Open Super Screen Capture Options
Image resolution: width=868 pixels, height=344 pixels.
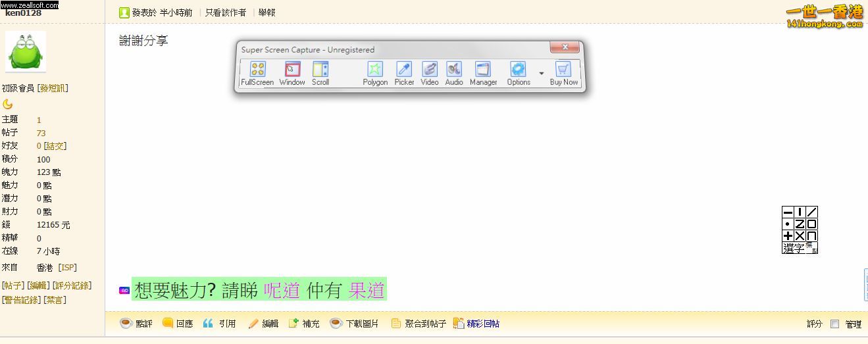[519, 73]
